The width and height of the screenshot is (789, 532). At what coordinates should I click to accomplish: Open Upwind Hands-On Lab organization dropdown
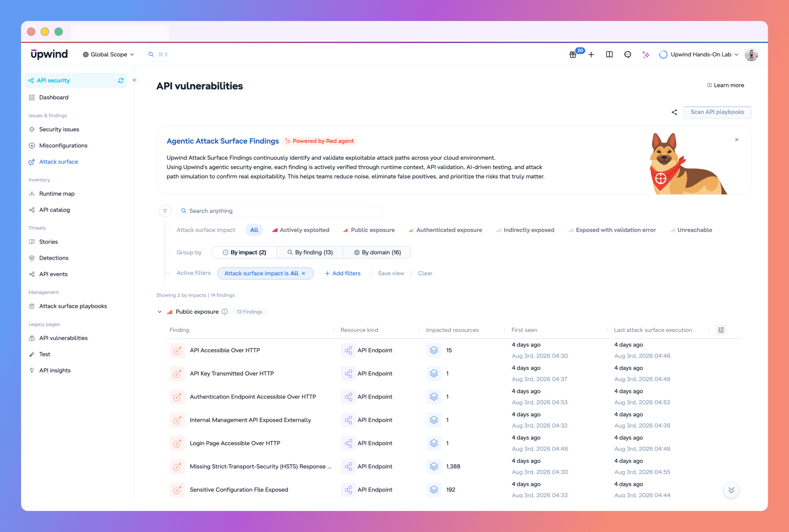pos(699,55)
